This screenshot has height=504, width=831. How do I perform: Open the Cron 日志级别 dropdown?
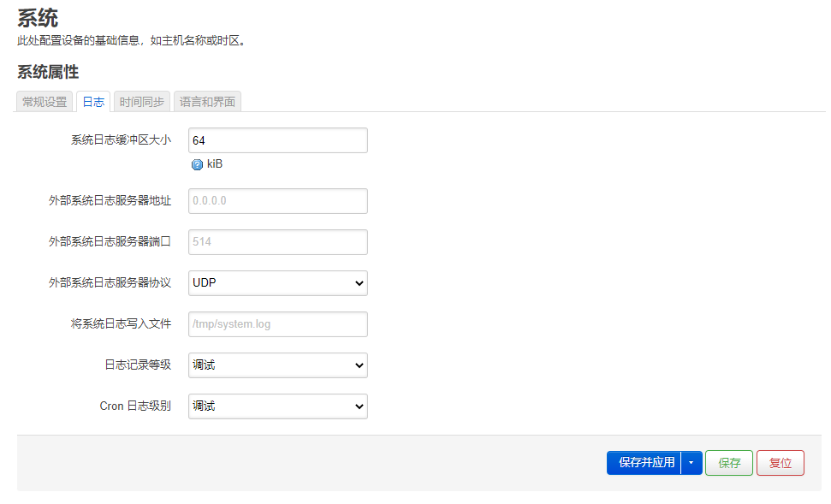click(x=277, y=406)
